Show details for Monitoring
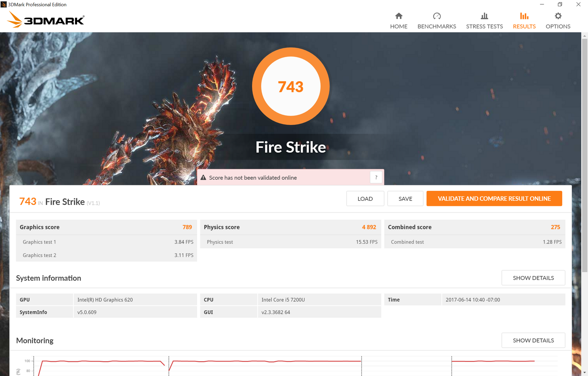 click(533, 340)
